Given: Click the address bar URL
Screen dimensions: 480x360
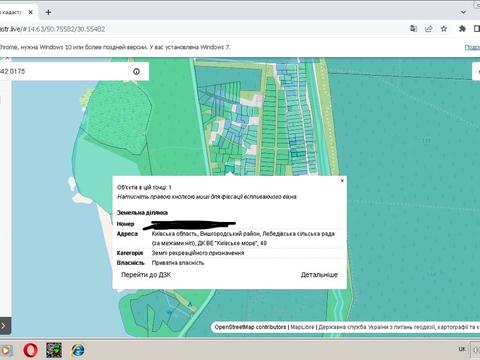Looking at the screenshot, I should (53, 29).
